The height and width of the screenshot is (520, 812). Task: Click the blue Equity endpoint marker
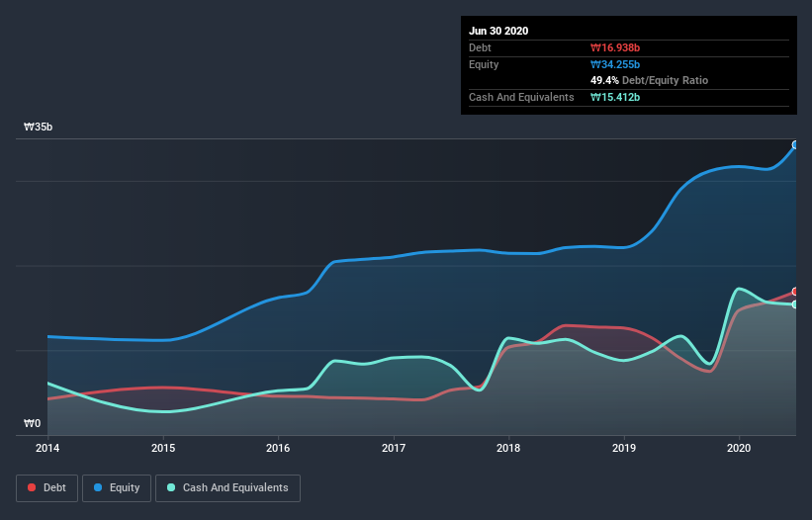[x=795, y=145]
